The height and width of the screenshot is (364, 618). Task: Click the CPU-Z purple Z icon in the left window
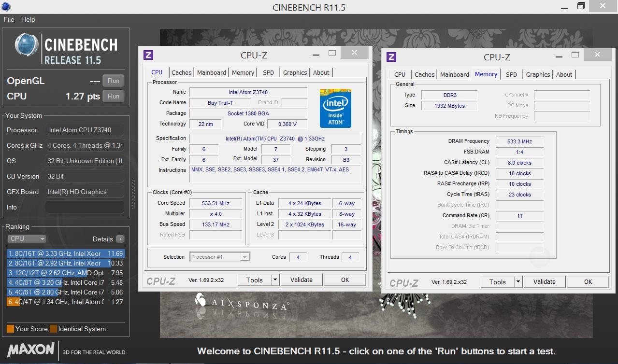pyautogui.click(x=148, y=55)
